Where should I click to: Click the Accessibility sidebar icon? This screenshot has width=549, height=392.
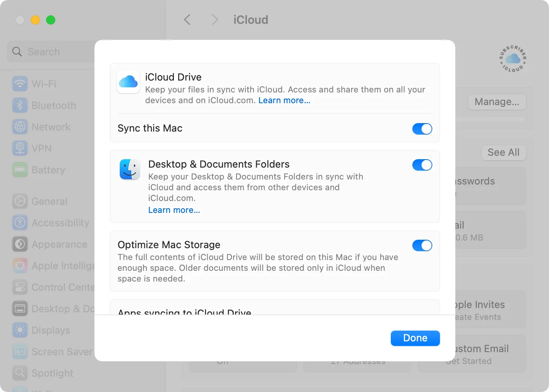tap(20, 222)
